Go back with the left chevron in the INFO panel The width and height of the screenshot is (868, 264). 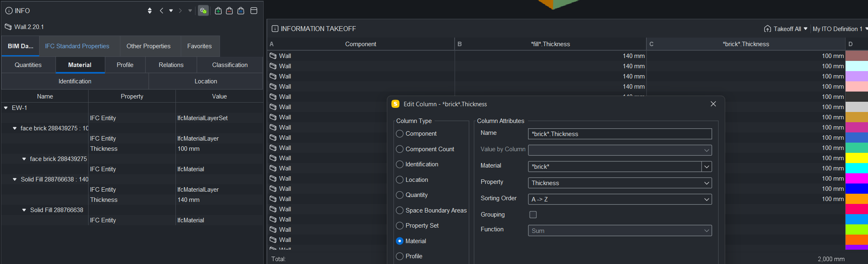(x=162, y=11)
